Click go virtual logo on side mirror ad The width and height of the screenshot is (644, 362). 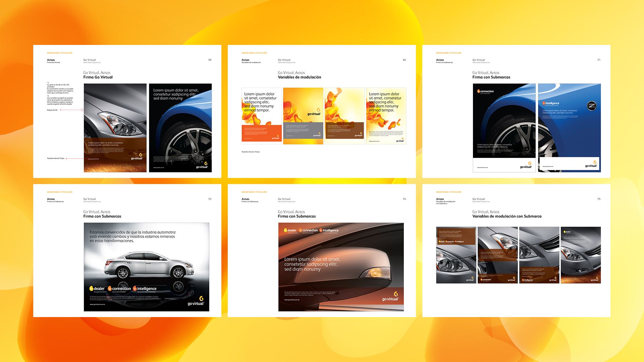click(x=391, y=297)
